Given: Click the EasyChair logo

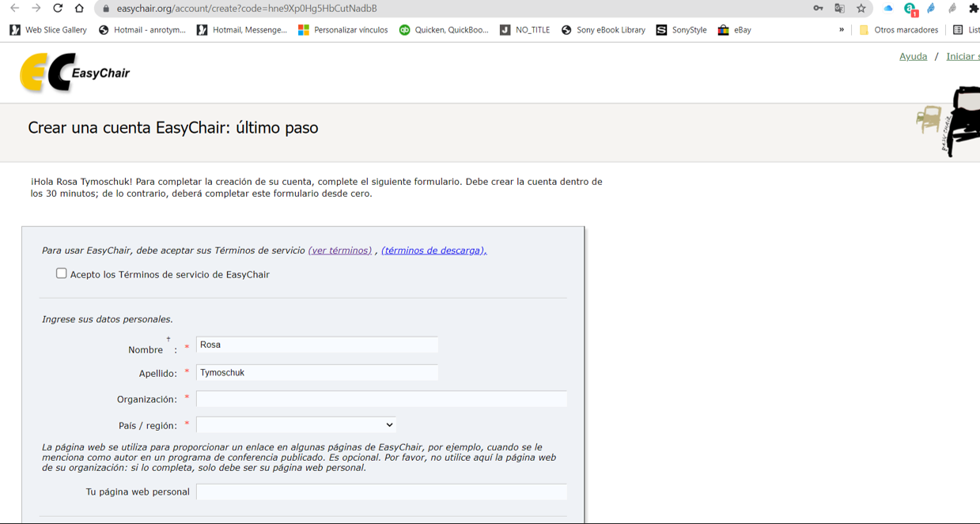Looking at the screenshot, I should point(74,73).
